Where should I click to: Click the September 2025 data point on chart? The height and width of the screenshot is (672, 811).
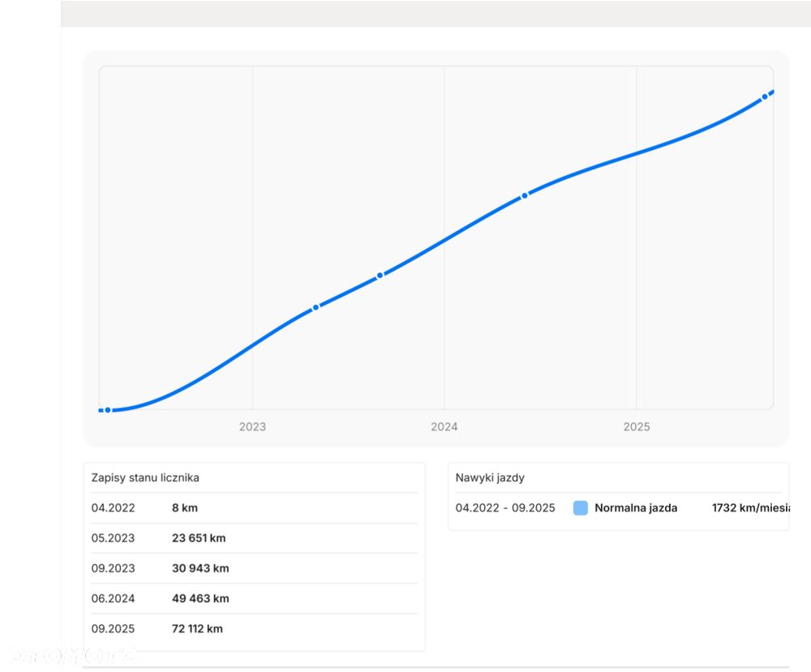765,96
